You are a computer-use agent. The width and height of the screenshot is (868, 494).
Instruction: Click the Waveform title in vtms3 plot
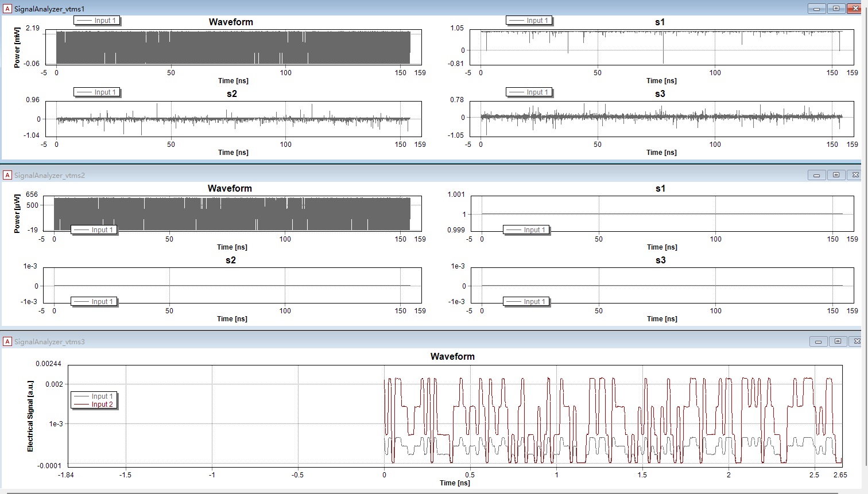452,357
